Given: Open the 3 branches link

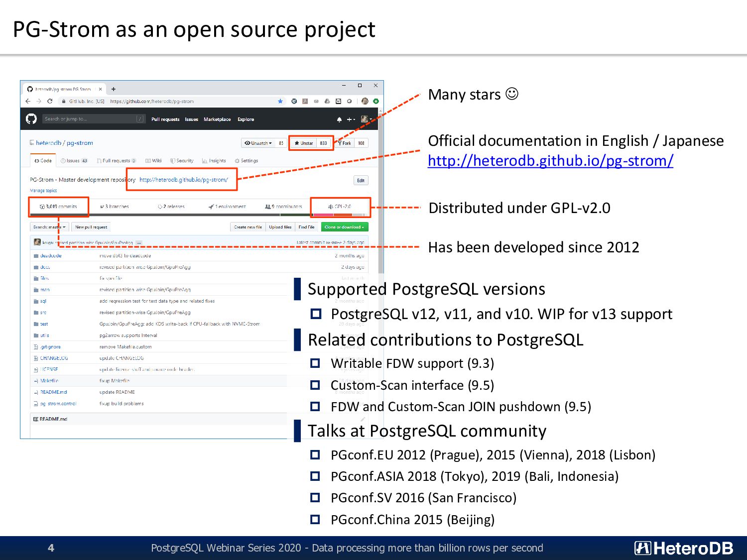Looking at the screenshot, I should tap(115, 207).
